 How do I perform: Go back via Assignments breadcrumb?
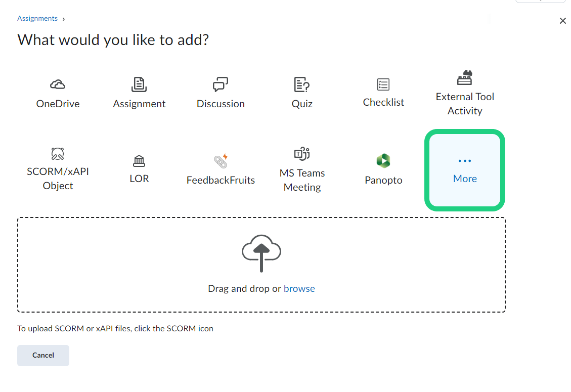pos(37,19)
